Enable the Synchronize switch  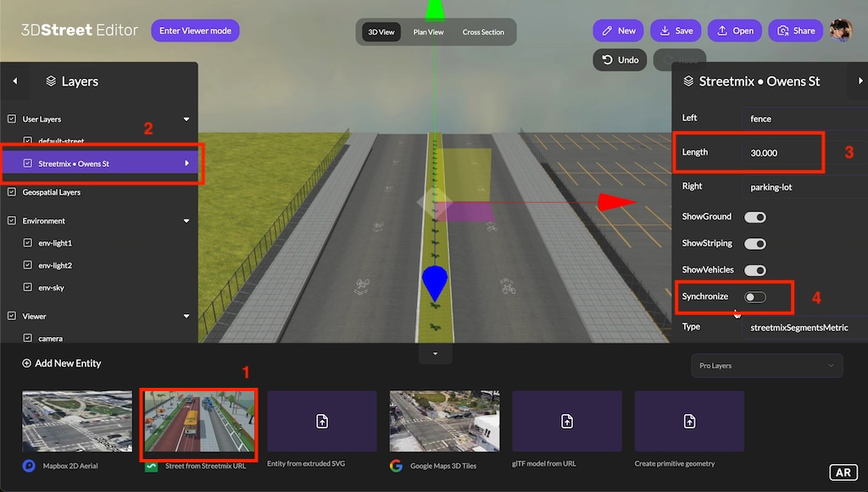coord(754,297)
